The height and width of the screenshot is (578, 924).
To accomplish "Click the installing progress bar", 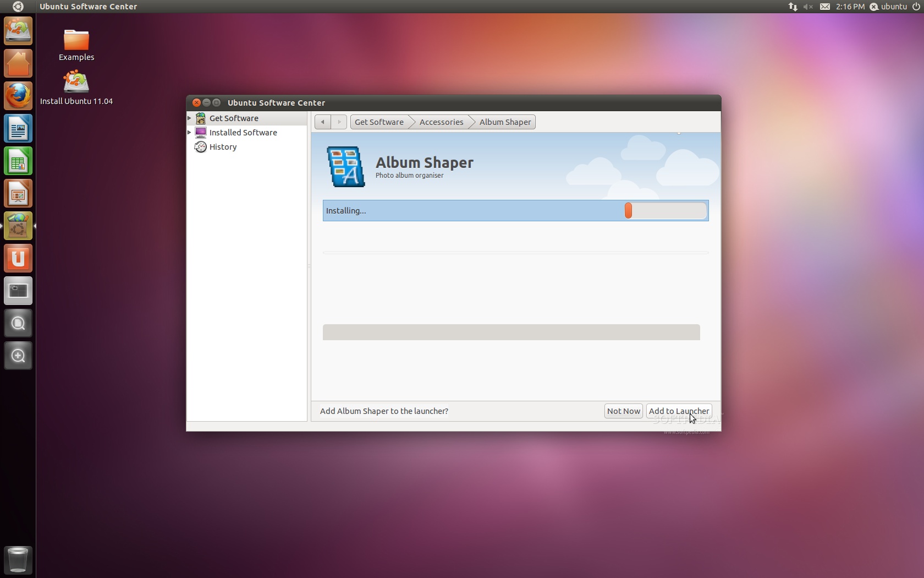I will tap(665, 210).
